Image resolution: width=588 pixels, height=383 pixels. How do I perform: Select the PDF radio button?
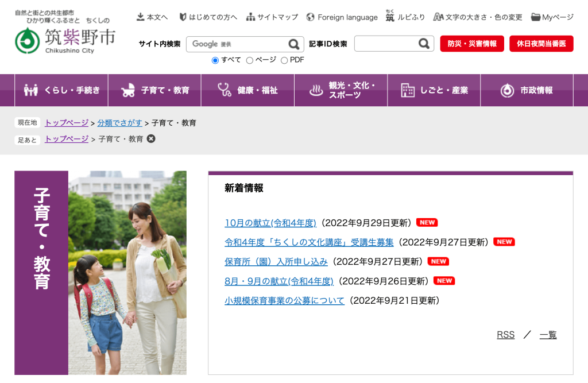click(x=284, y=60)
